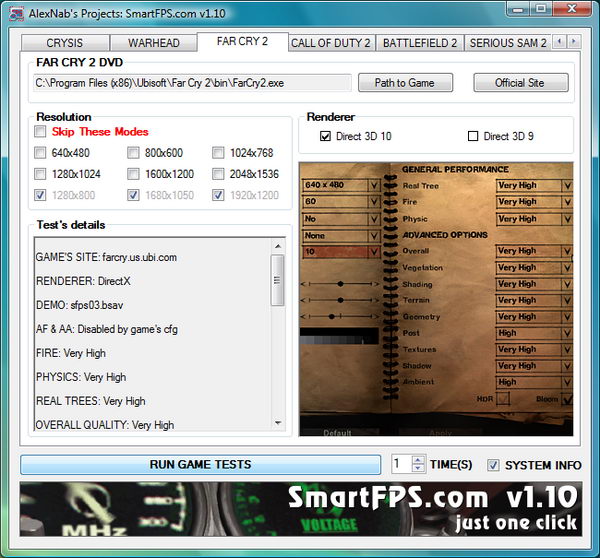Click the Default button in settings preview
The image size is (600, 558).
338,432
